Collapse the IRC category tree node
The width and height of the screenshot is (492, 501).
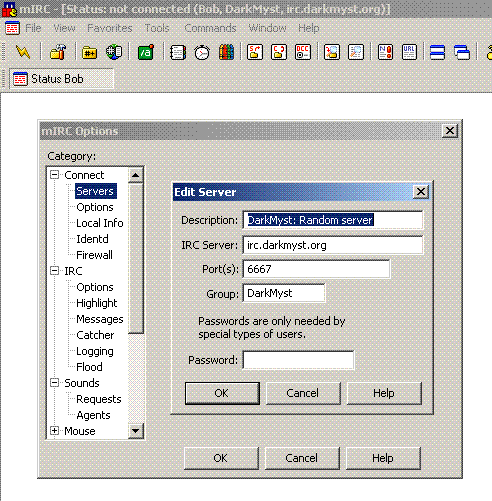(x=55, y=271)
